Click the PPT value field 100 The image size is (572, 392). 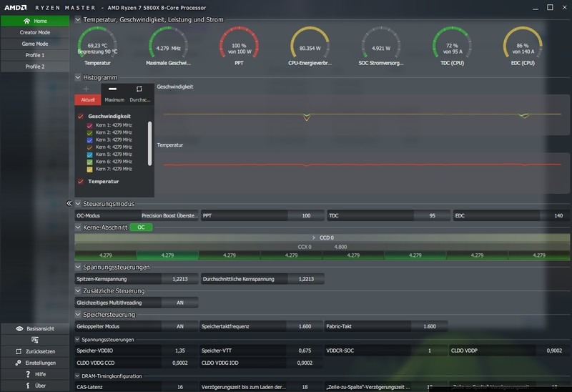(306, 216)
